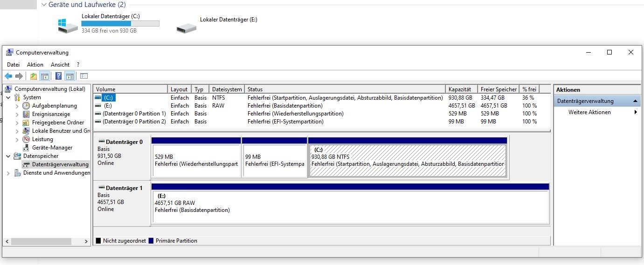Viewport: 644px width, 265px height.
Task: Click Explorer's Lokaler Datenträger (C:) Windows drive icon
Action: (68, 25)
